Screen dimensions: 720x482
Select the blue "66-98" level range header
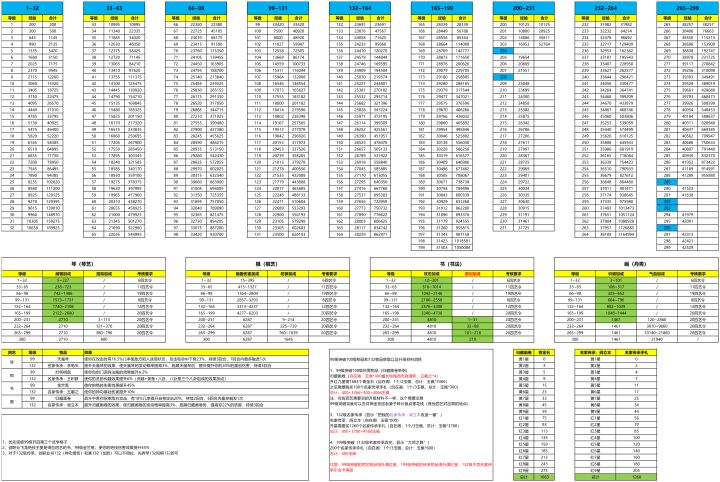click(196, 8)
